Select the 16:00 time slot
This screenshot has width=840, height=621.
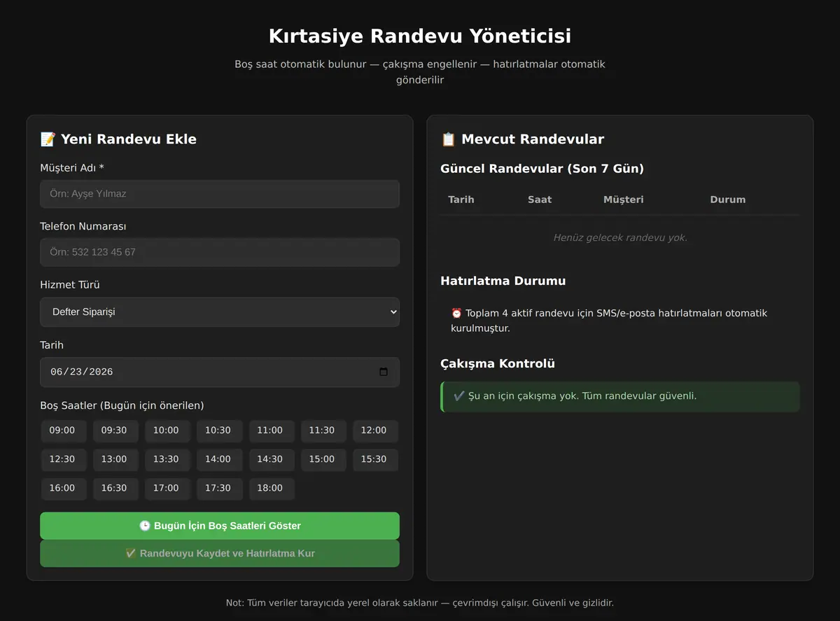[62, 488]
